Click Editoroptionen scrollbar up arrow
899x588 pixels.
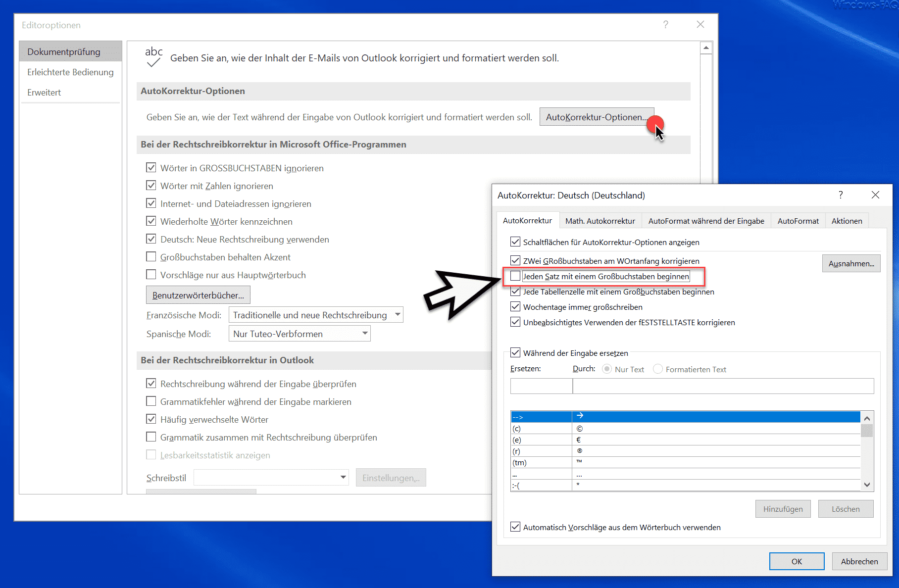point(706,48)
